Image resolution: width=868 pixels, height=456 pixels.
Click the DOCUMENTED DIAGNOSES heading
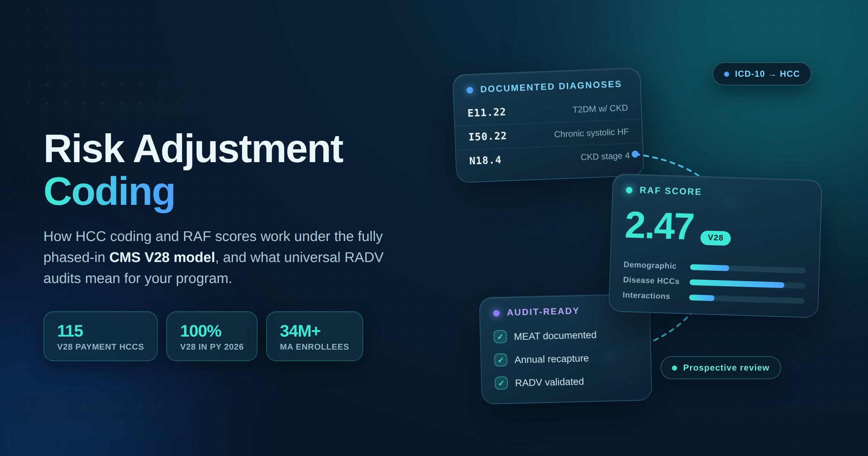(551, 86)
